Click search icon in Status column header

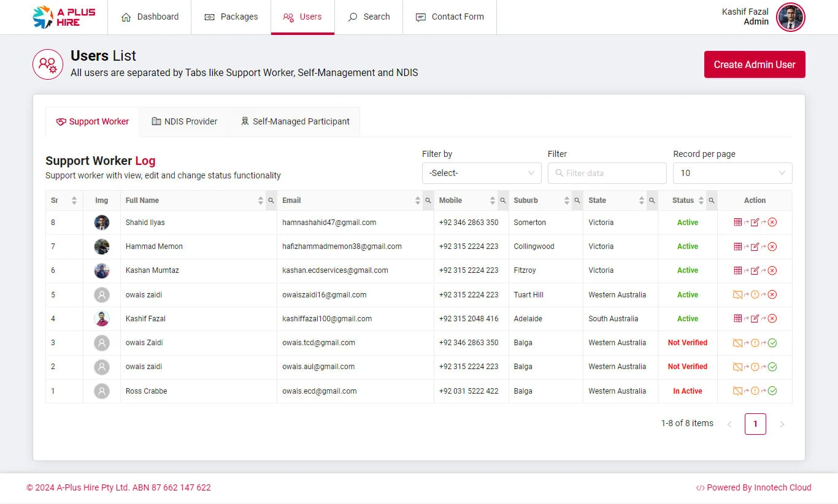(712, 200)
